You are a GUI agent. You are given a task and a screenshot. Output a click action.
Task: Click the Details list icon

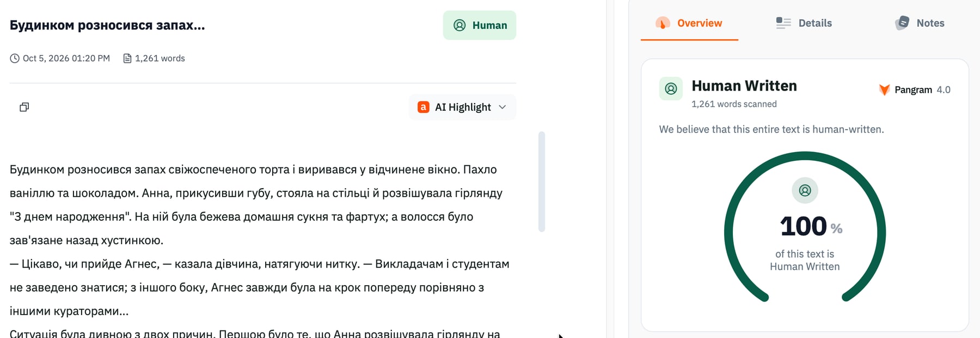pyautogui.click(x=783, y=23)
